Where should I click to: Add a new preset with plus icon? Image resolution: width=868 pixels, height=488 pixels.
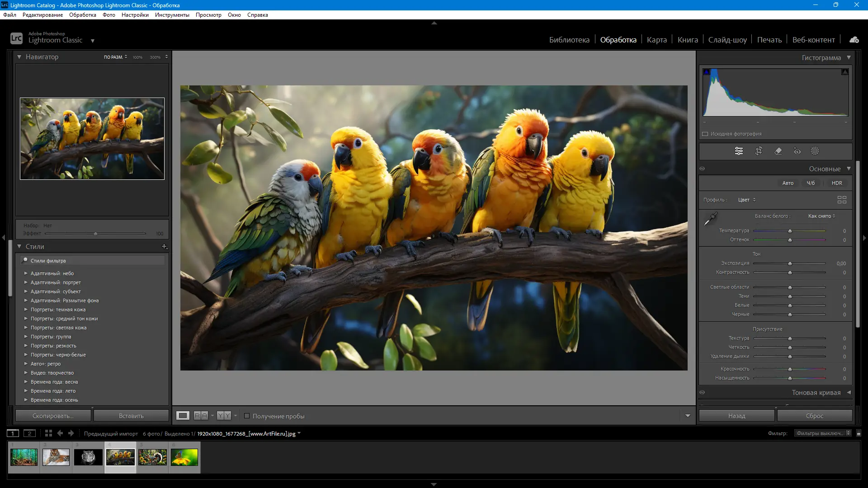coord(164,247)
